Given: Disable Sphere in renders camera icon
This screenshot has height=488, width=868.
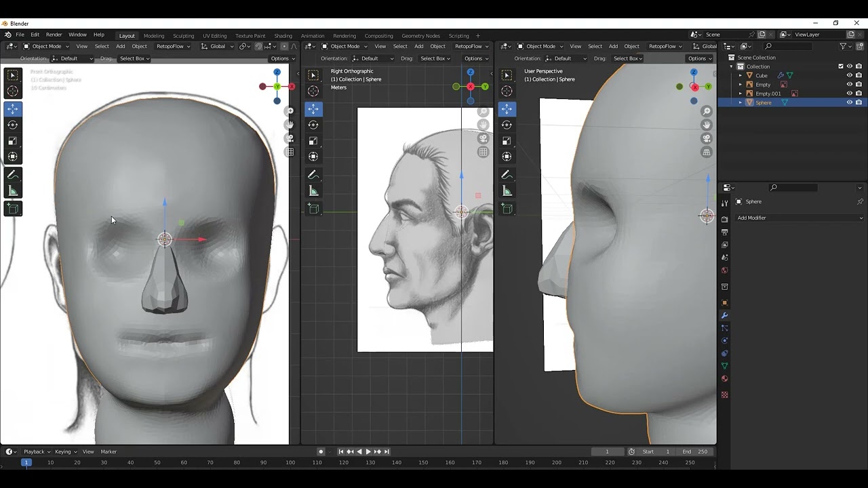Looking at the screenshot, I should tap(859, 102).
